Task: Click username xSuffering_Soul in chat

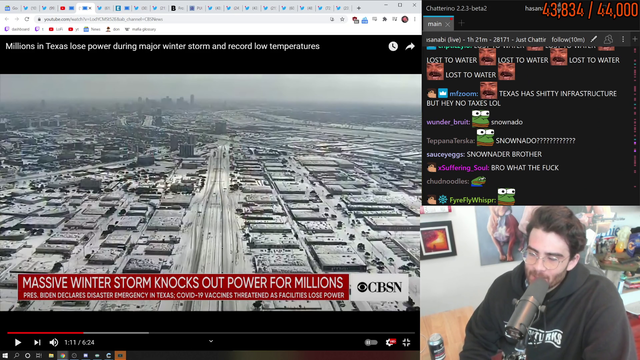Action: click(x=463, y=168)
